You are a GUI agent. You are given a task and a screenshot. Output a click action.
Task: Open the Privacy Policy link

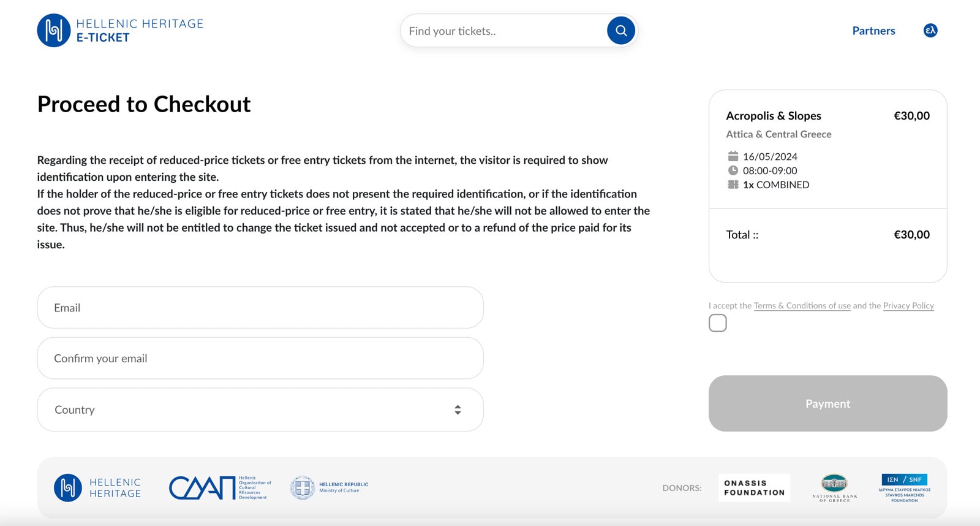tap(908, 306)
